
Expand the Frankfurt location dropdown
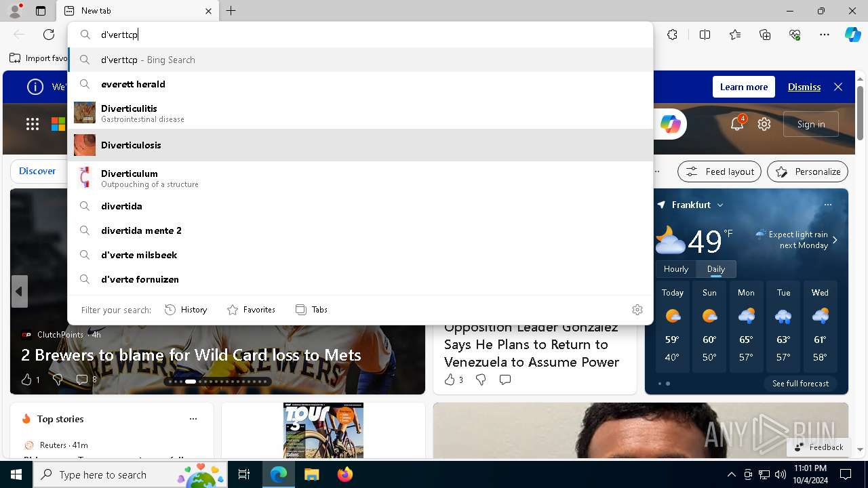coord(720,205)
